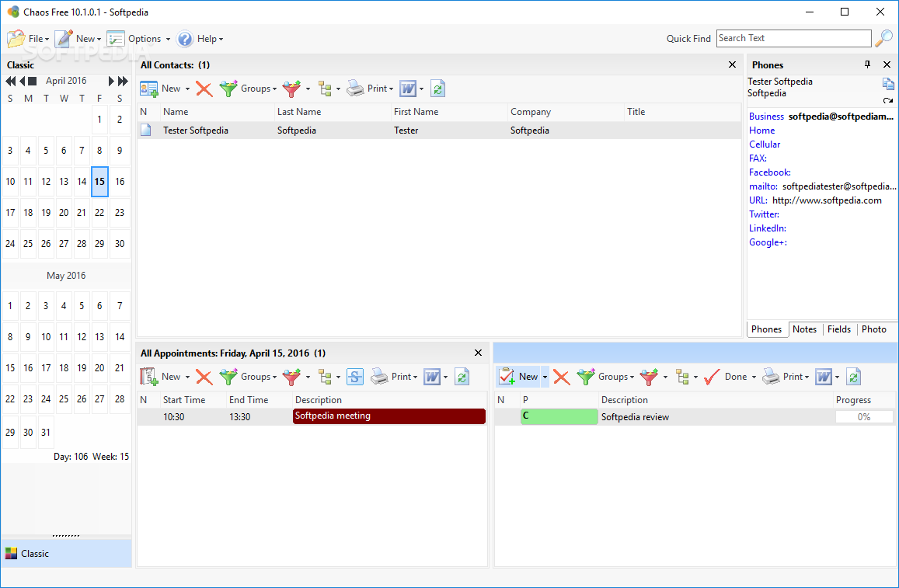Click the LinkedIn link label
Image resolution: width=899 pixels, height=588 pixels.
click(x=767, y=228)
